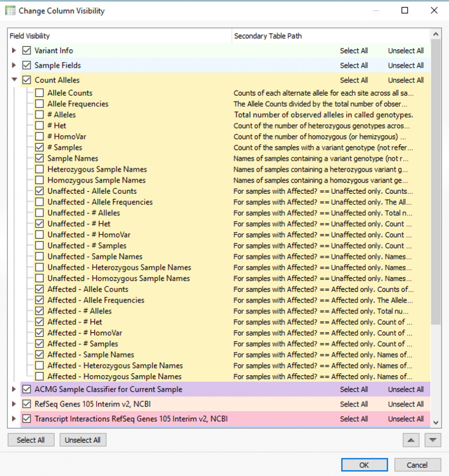Click Unselect All for Count Alleles
449x476 pixels.
405,79
